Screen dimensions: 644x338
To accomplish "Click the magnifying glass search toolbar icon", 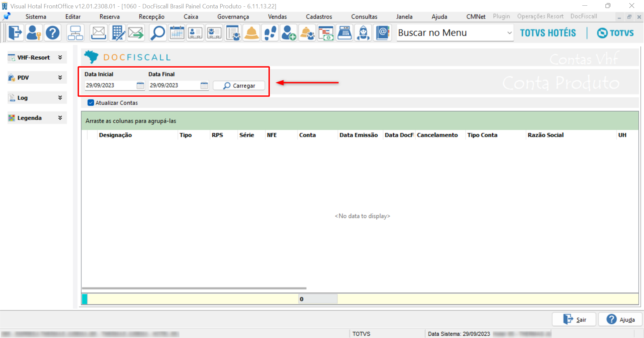I will tap(158, 33).
